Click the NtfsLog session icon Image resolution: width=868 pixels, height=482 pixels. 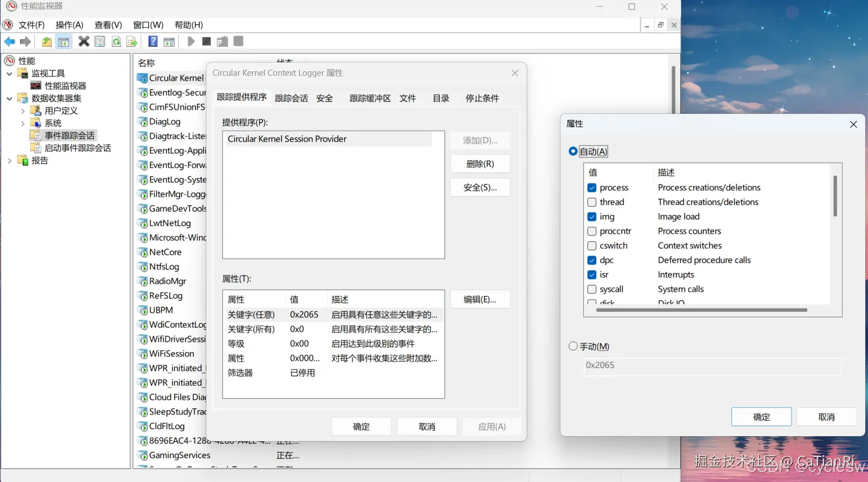(143, 267)
